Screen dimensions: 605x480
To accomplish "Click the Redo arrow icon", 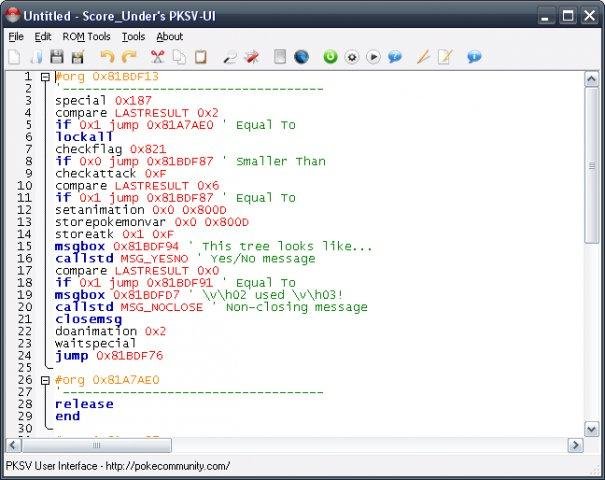I will point(129,57).
